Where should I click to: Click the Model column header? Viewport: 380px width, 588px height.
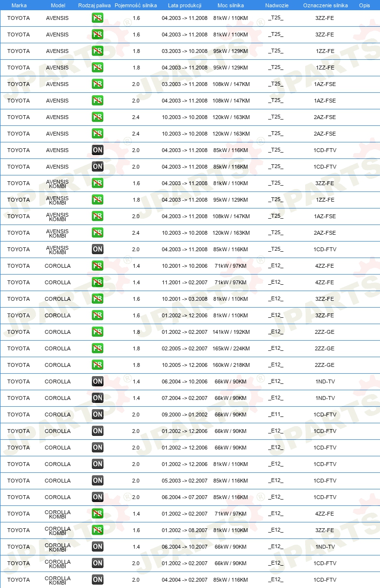click(58, 5)
